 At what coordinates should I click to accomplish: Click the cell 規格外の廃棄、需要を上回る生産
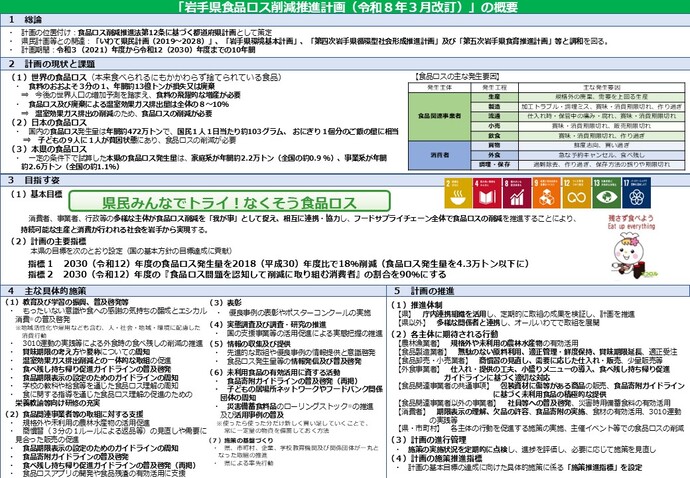tap(602, 96)
